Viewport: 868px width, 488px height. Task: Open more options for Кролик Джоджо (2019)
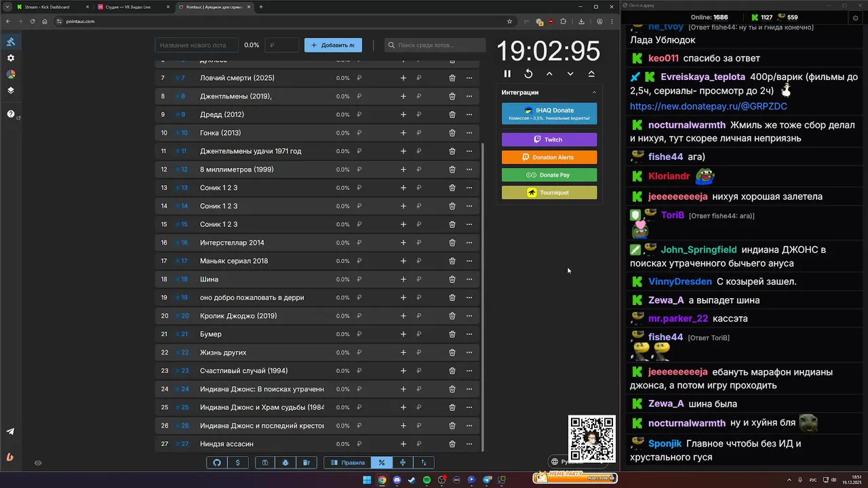click(469, 316)
